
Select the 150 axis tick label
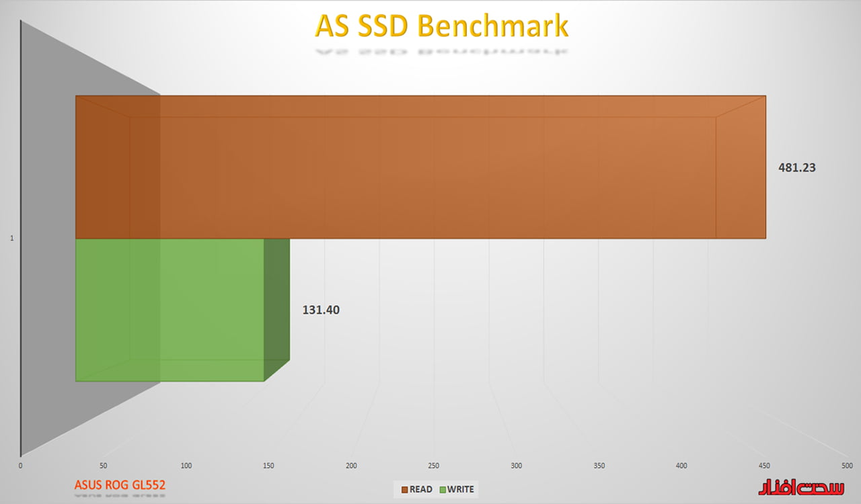[268, 466]
